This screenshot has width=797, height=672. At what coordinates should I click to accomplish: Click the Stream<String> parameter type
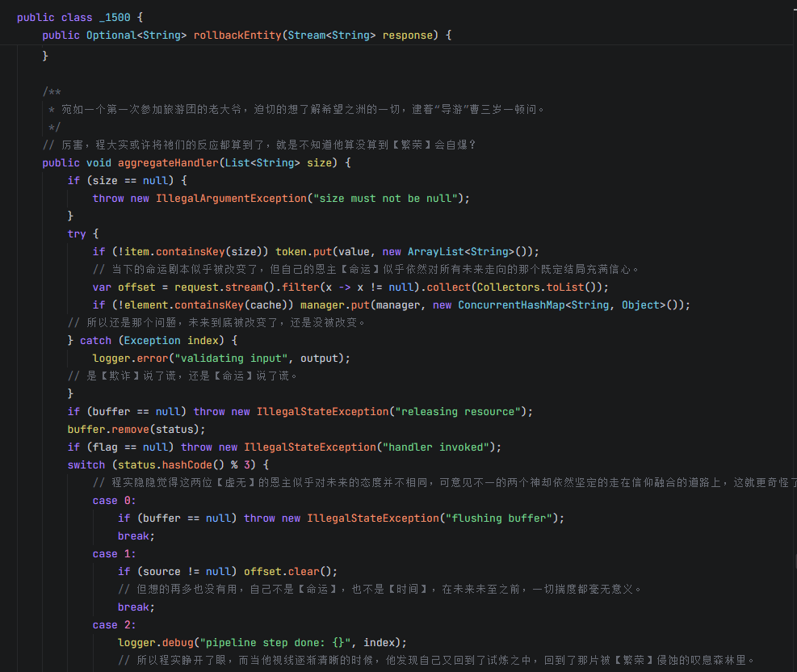(331, 35)
